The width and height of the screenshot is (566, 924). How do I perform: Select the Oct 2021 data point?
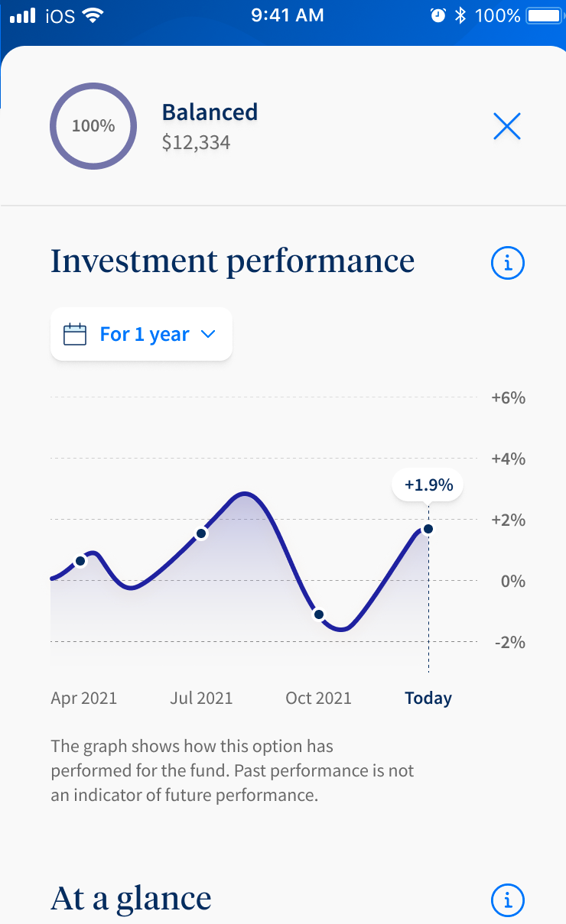point(319,614)
